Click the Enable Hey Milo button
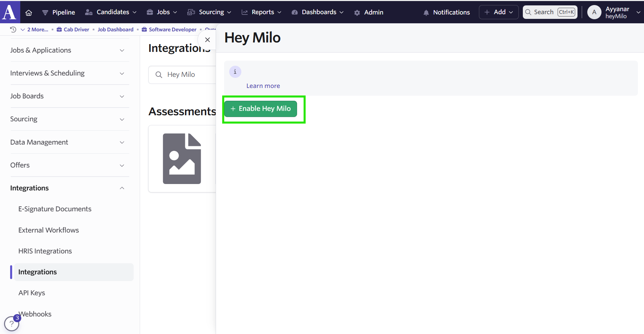The width and height of the screenshot is (644, 334). (261, 109)
